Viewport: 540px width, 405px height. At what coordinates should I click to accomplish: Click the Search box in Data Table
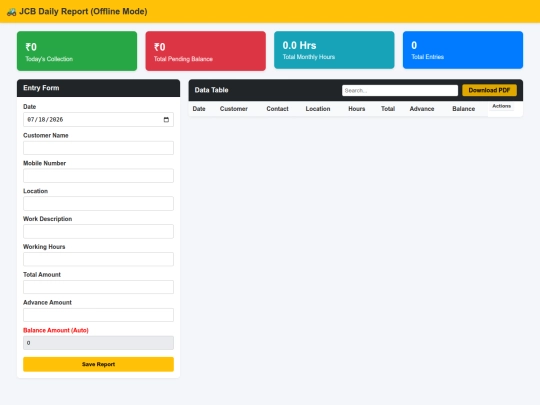click(400, 90)
